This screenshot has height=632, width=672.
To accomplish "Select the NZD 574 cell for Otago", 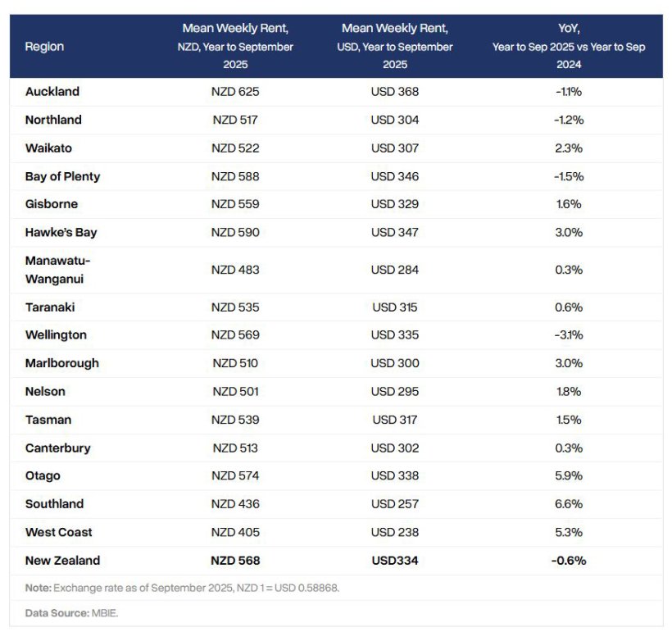I will pyautogui.click(x=235, y=475).
